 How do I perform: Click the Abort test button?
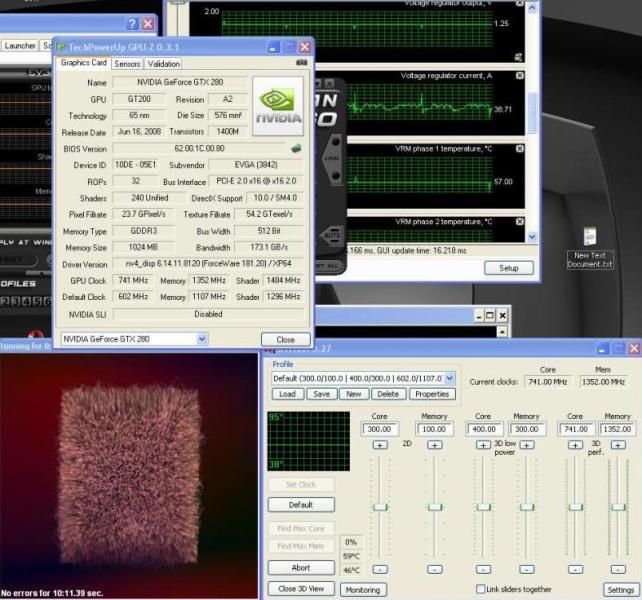301,568
